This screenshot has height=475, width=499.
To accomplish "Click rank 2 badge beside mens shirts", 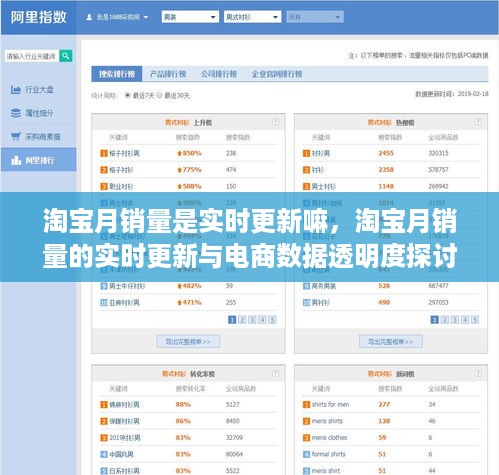I will pos(306,421).
